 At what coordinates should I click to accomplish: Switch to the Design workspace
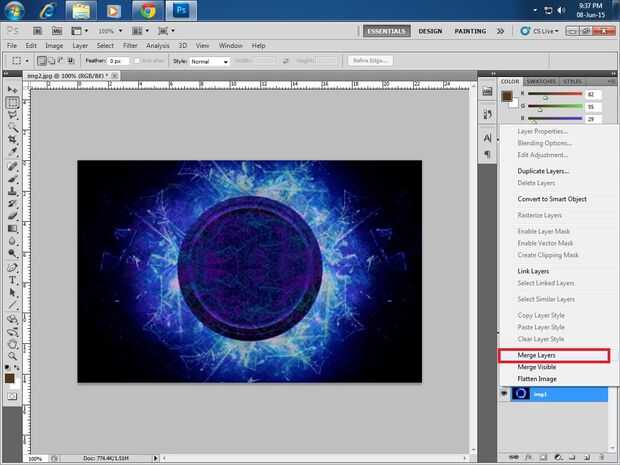(x=430, y=31)
